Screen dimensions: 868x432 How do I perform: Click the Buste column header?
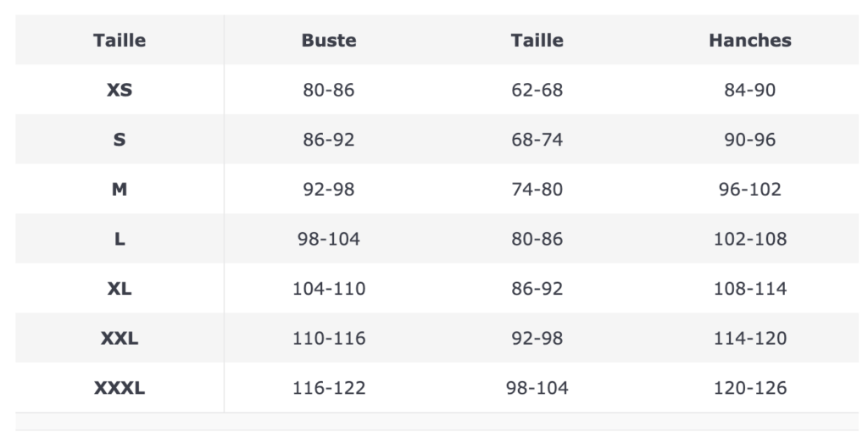[328, 41]
